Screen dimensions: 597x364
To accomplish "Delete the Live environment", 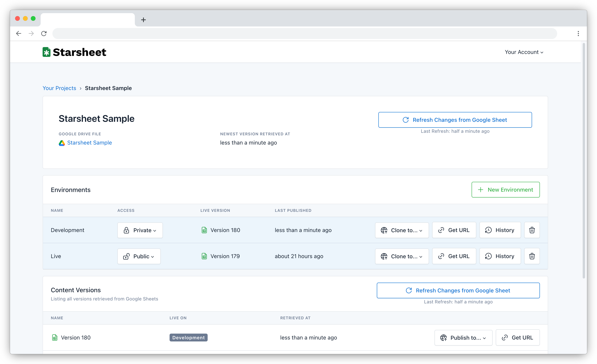I will point(532,256).
